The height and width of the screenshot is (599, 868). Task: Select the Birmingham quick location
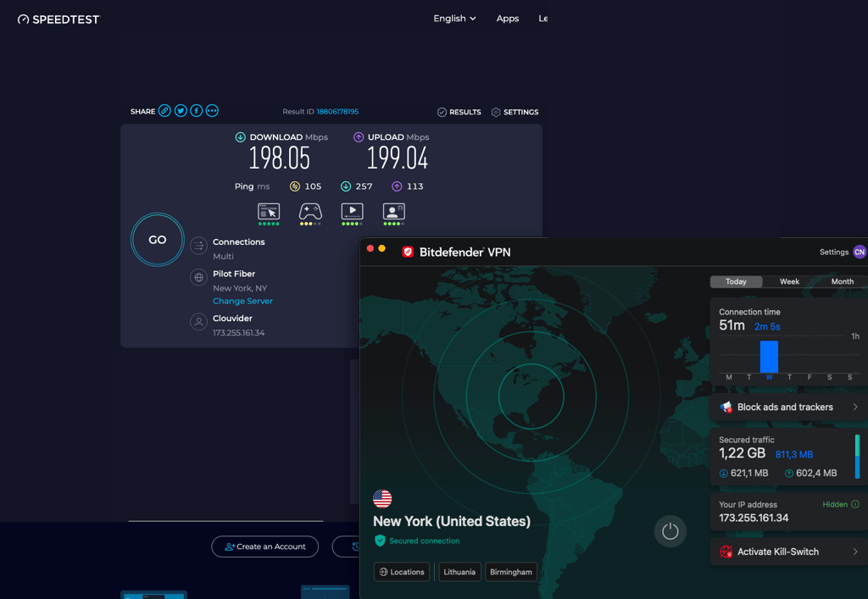coord(511,572)
